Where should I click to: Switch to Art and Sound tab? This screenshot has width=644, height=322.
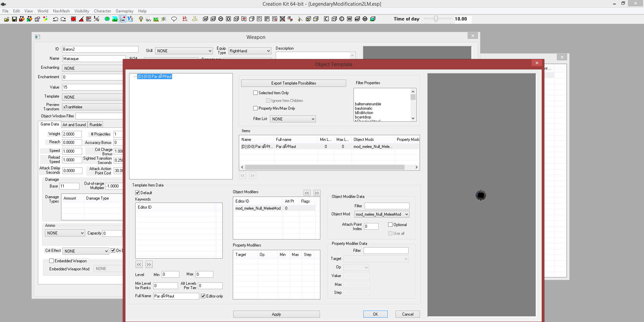(x=74, y=125)
